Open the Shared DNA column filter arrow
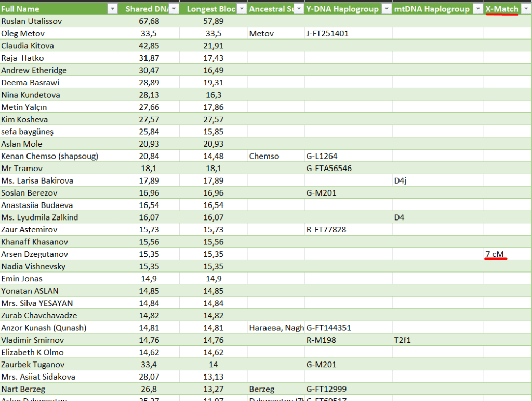 pyautogui.click(x=174, y=9)
